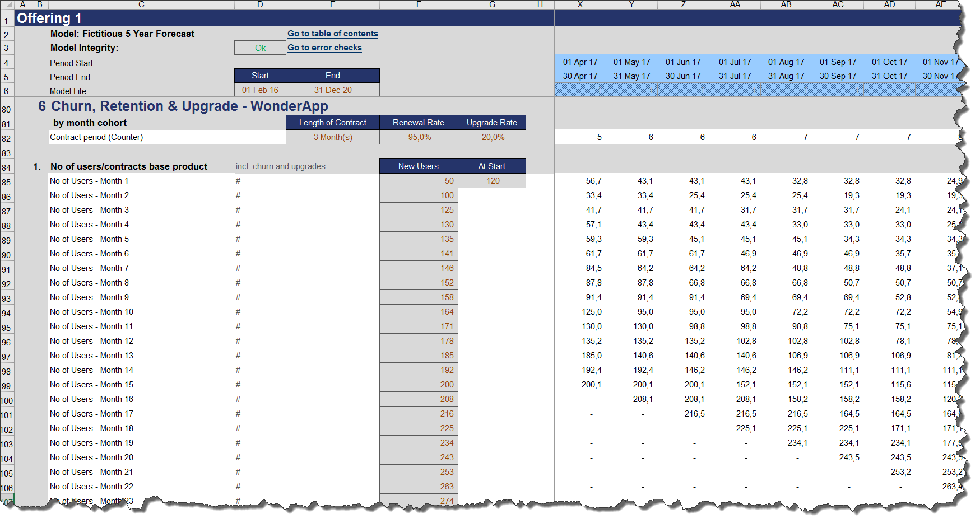Screen dimensions: 980x523
Task: Select New Users value '100' for Month 2
Action: (x=419, y=195)
